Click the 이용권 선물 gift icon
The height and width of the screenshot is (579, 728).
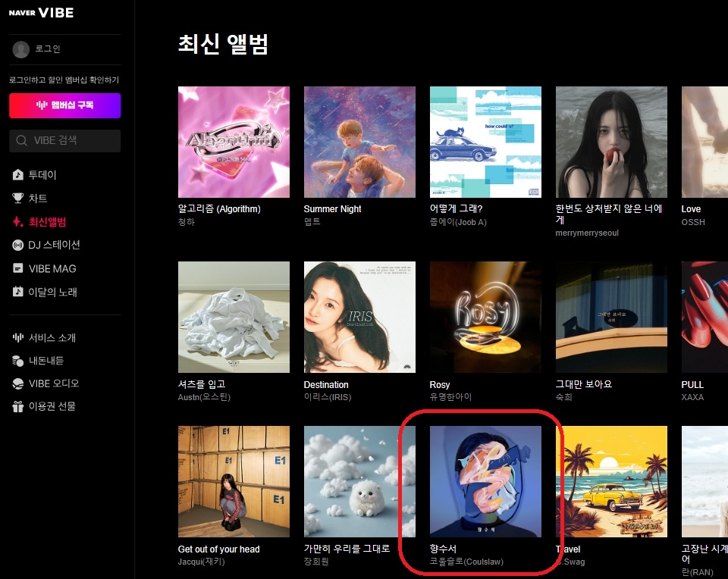click(x=17, y=406)
